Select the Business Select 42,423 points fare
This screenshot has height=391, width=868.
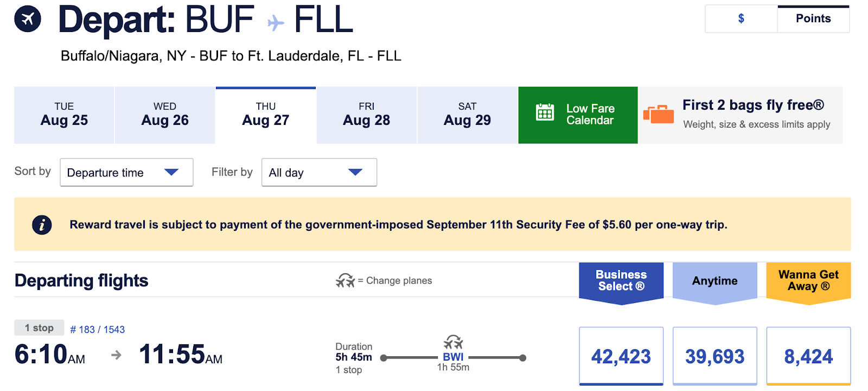[x=621, y=356]
